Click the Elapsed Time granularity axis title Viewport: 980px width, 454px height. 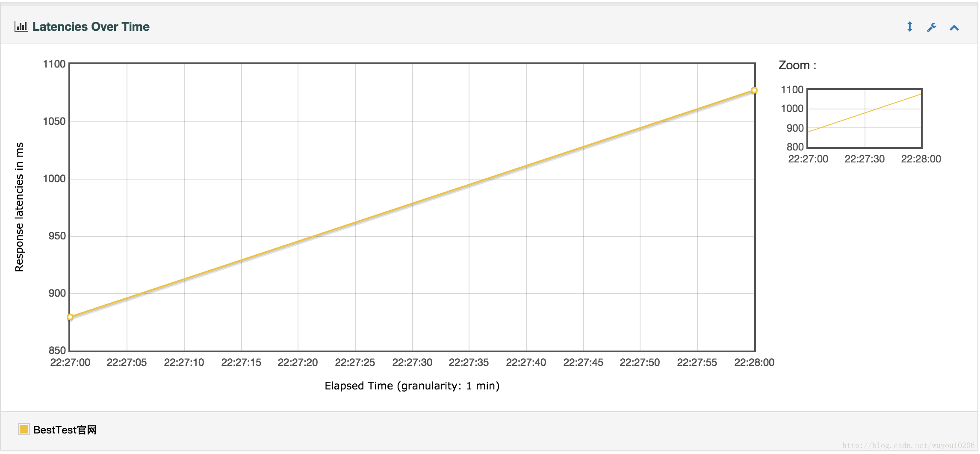[412, 386]
